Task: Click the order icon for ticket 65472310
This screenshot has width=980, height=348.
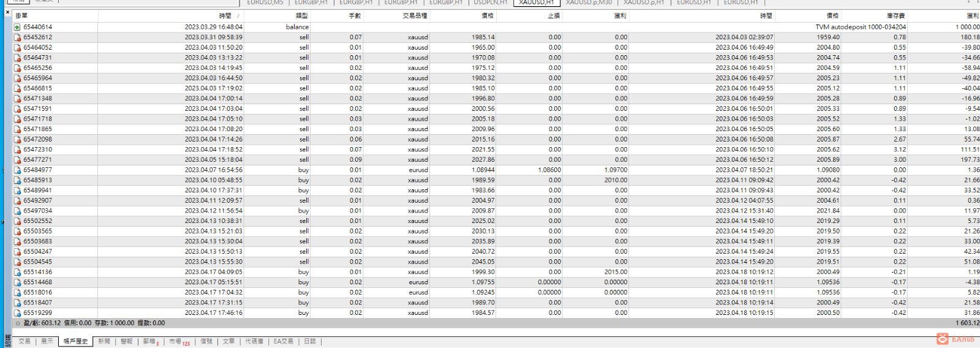Action: pos(18,149)
